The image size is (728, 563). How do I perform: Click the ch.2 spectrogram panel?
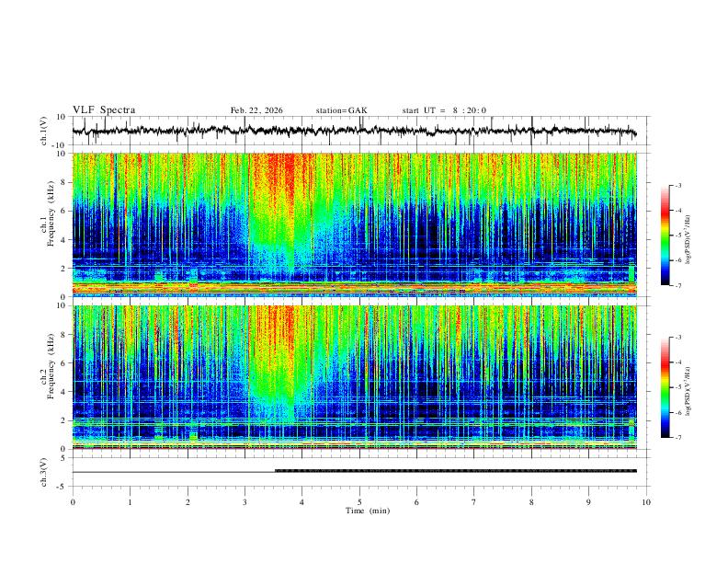click(355, 377)
